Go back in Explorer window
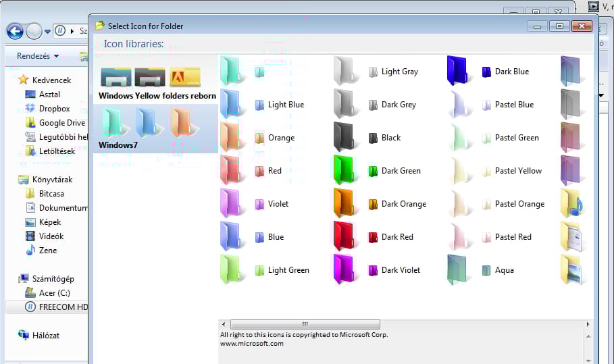614x364 pixels. coord(16,31)
